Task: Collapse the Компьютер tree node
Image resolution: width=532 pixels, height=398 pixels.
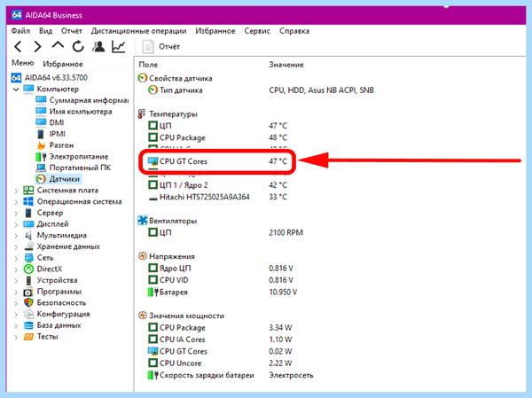Action: point(16,90)
